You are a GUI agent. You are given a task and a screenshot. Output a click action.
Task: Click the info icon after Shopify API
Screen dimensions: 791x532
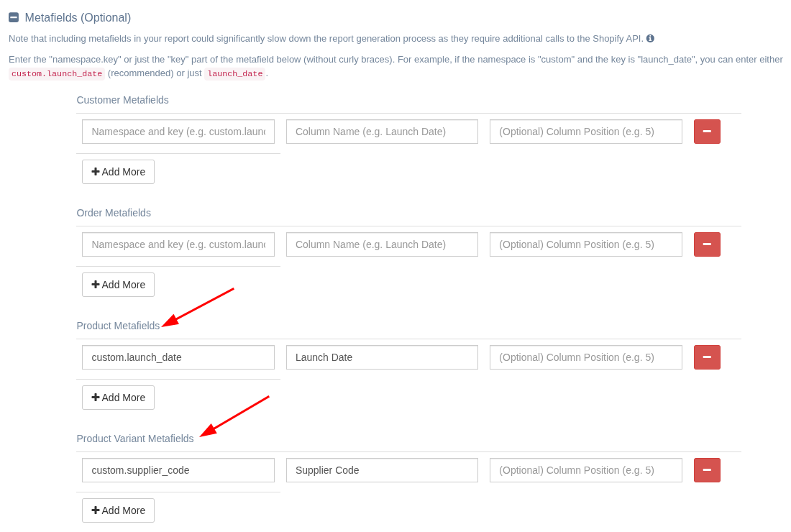(x=650, y=39)
